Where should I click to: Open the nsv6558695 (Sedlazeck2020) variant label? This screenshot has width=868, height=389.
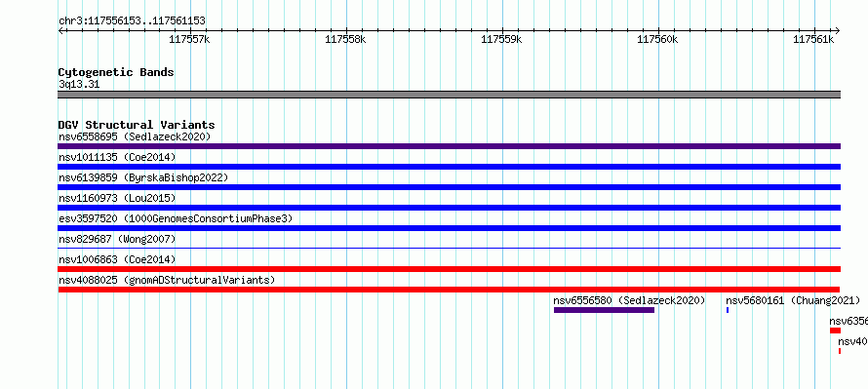coord(135,136)
